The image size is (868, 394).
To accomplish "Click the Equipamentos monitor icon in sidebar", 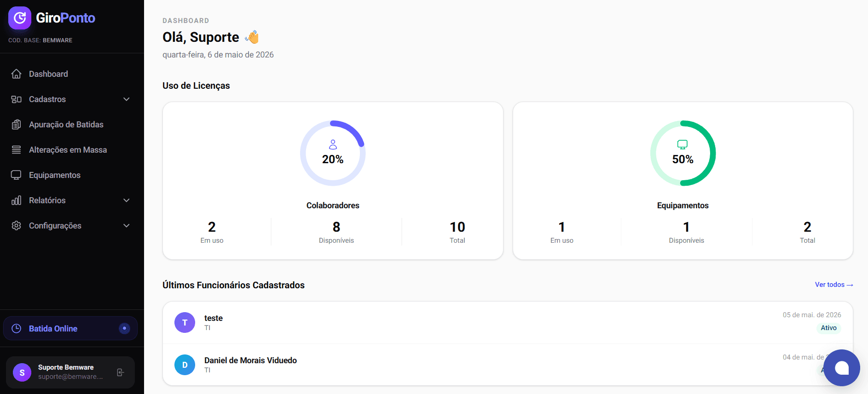I will pyautogui.click(x=16, y=175).
